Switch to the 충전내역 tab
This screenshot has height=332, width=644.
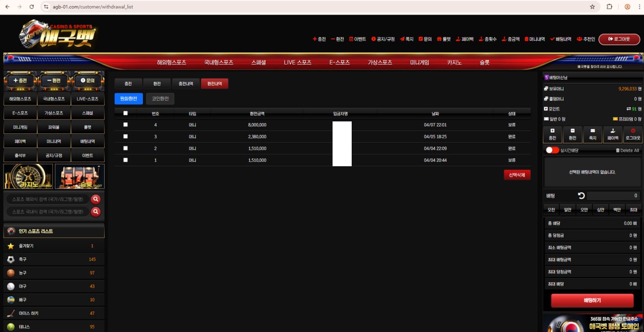coord(186,84)
